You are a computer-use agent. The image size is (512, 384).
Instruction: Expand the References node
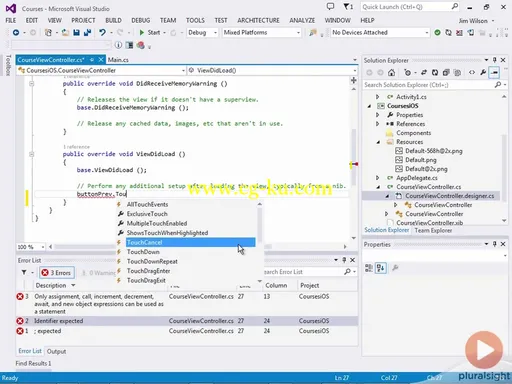pos(378,124)
